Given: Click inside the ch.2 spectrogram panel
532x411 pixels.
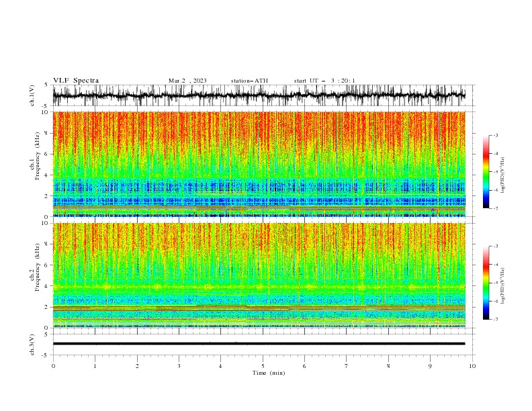Looking at the screenshot, I should pyautogui.click(x=259, y=275).
